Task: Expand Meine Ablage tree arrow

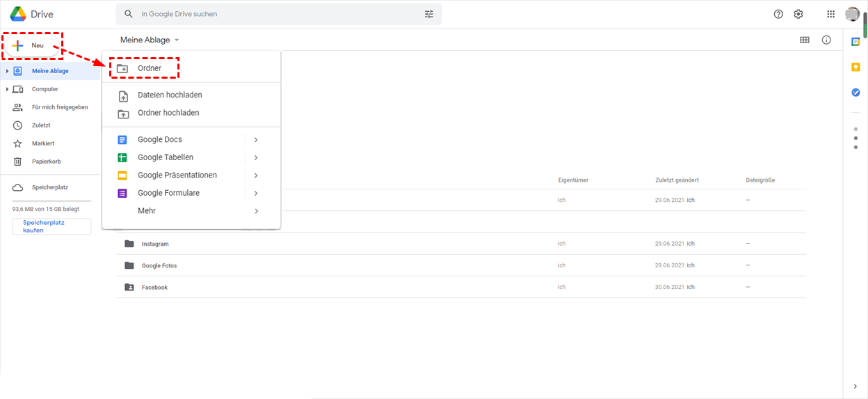Action: point(7,71)
